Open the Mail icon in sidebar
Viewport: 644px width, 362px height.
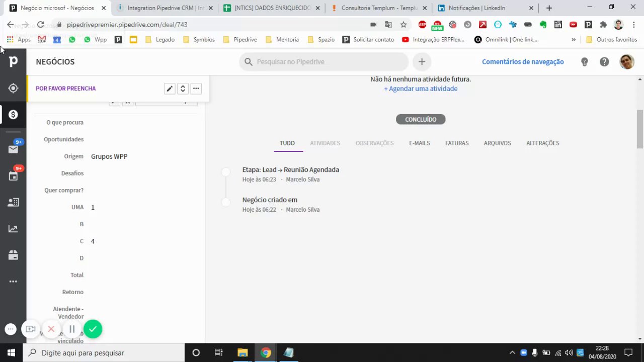pos(13,149)
